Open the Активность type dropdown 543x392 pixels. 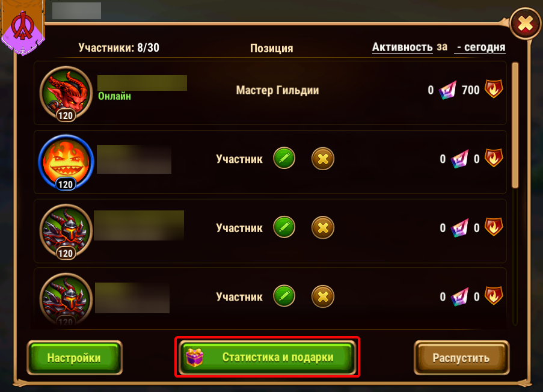click(x=402, y=47)
